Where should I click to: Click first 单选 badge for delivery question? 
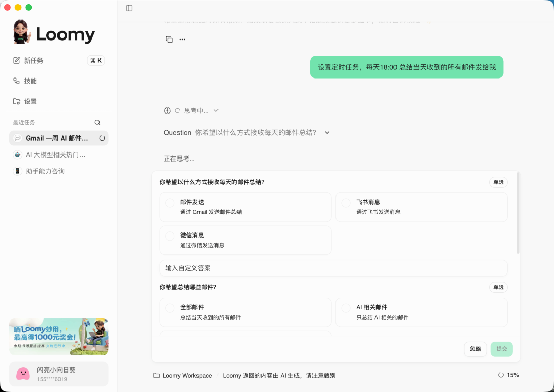click(499, 182)
